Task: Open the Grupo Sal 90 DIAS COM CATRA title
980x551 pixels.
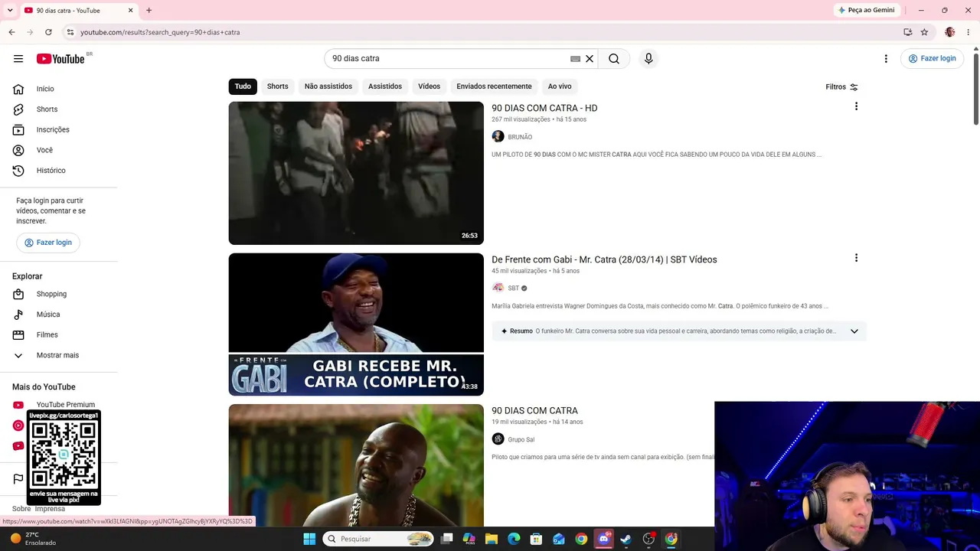Action: point(534,411)
